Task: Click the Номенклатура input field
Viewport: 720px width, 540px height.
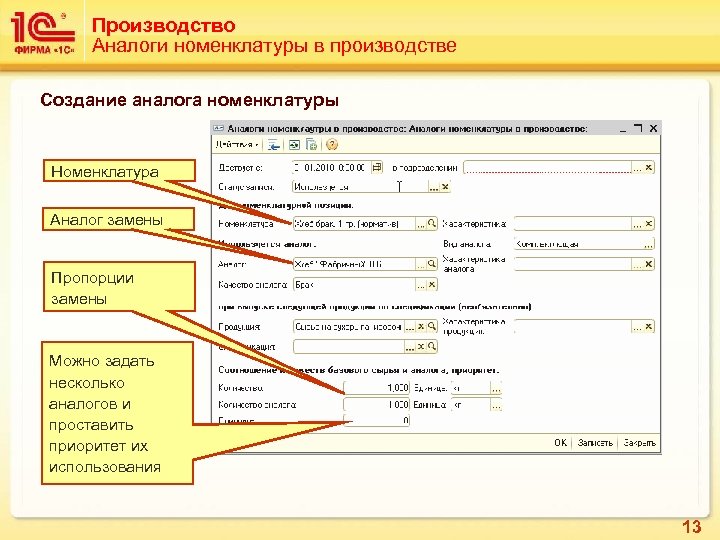Action: point(354,224)
